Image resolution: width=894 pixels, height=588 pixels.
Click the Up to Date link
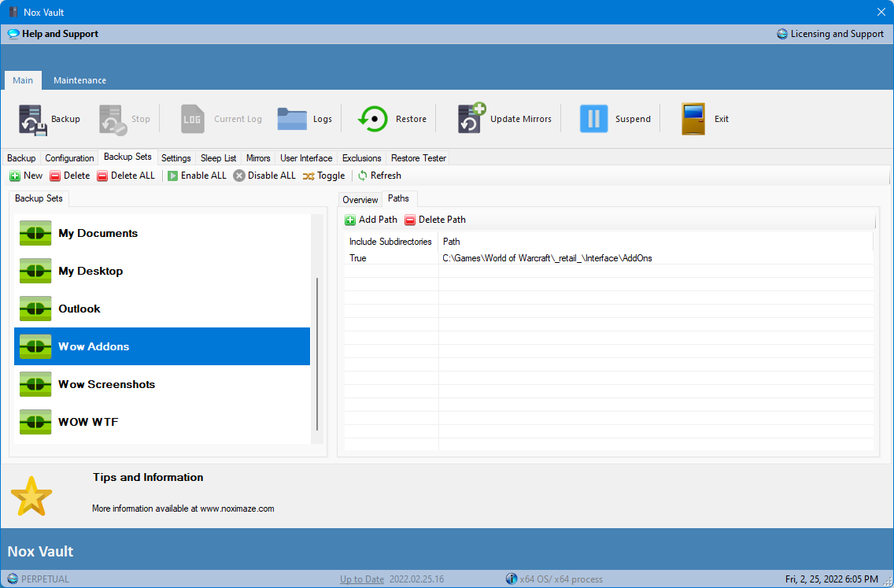point(362,579)
